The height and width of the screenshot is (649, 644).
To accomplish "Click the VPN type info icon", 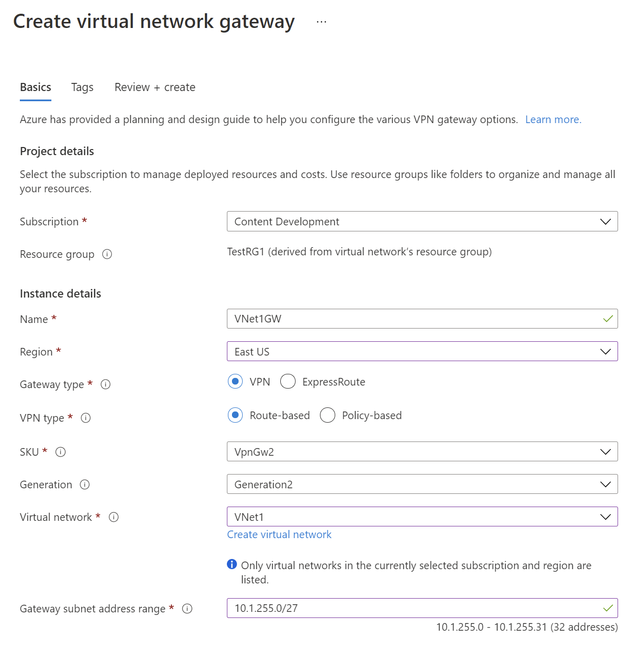I will tap(86, 418).
